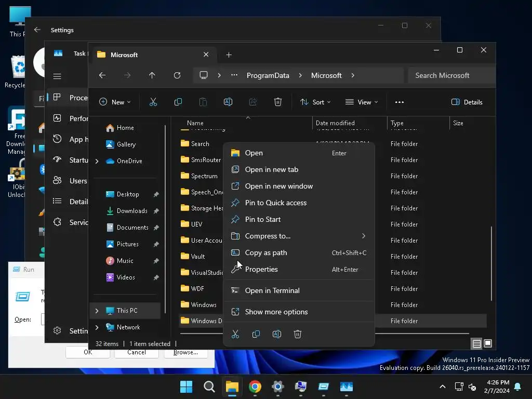
Task: Open taskbar Search
Action: (x=209, y=387)
